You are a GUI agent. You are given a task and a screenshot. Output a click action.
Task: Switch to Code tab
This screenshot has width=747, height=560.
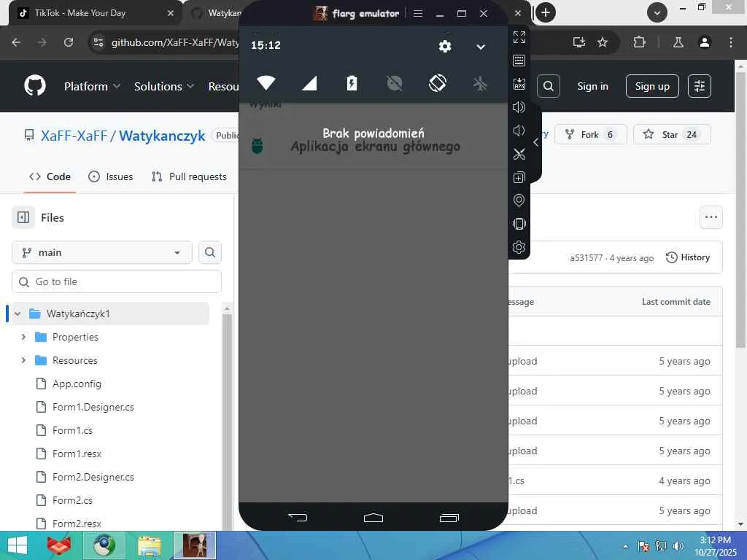pyautogui.click(x=50, y=176)
